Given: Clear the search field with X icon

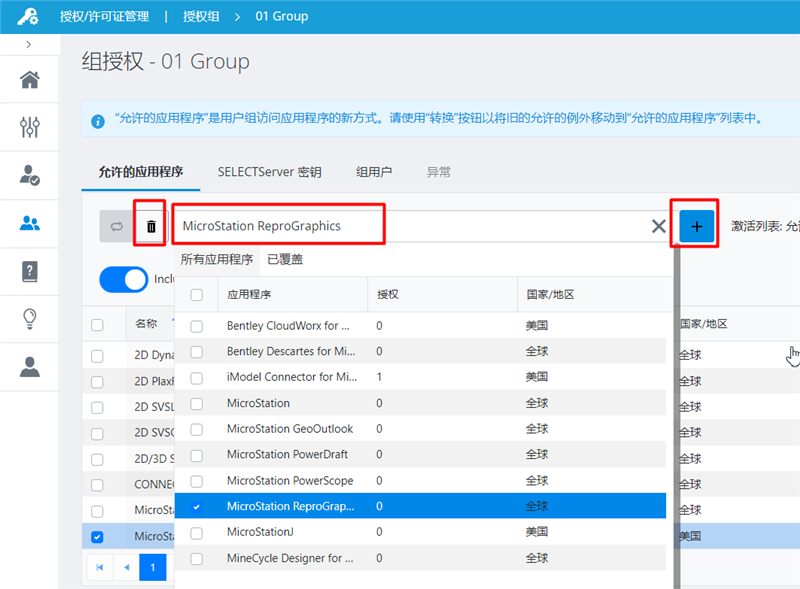Looking at the screenshot, I should pyautogui.click(x=659, y=226).
